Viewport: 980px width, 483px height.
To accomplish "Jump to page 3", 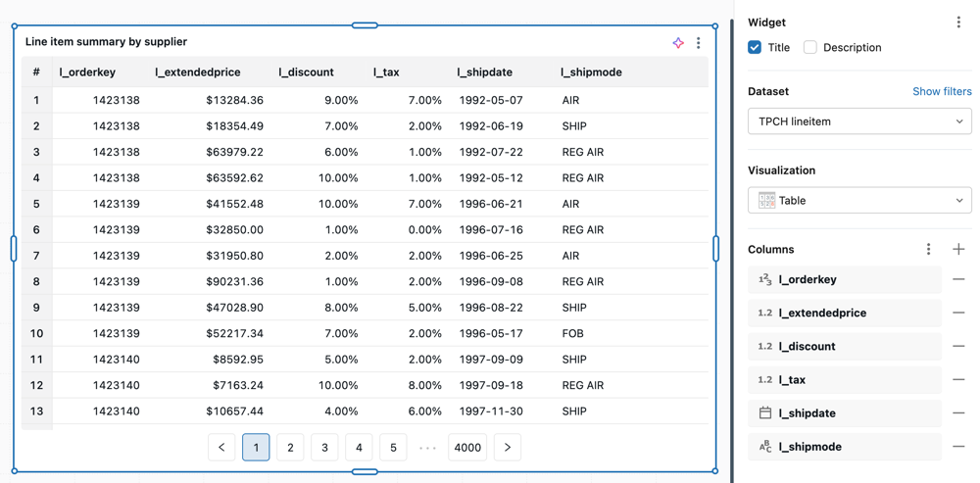I will [x=324, y=448].
